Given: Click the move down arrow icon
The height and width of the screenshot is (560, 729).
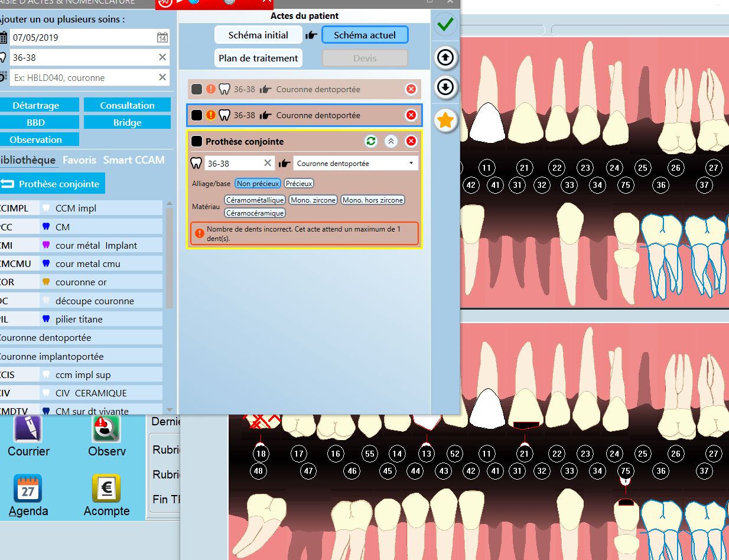Looking at the screenshot, I should (x=445, y=87).
